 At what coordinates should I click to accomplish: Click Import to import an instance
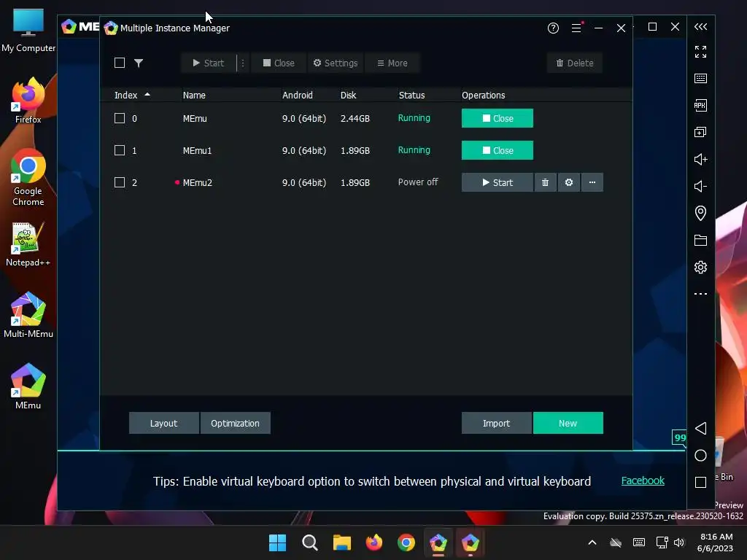pos(496,423)
